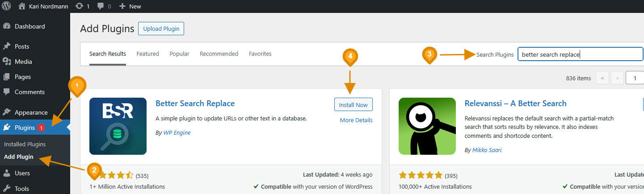Go to previous page of results
644x194 pixels.
point(617,78)
